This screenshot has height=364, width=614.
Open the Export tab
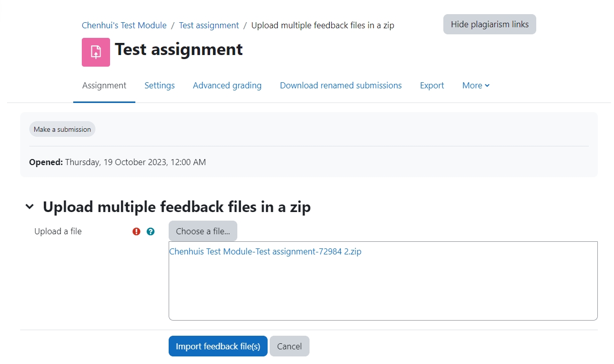[432, 85]
